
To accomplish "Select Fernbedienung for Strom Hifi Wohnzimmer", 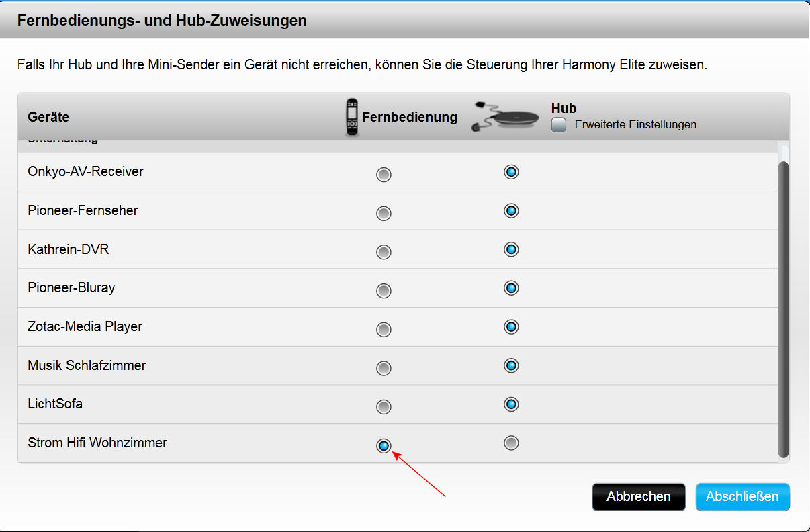I will 384,445.
